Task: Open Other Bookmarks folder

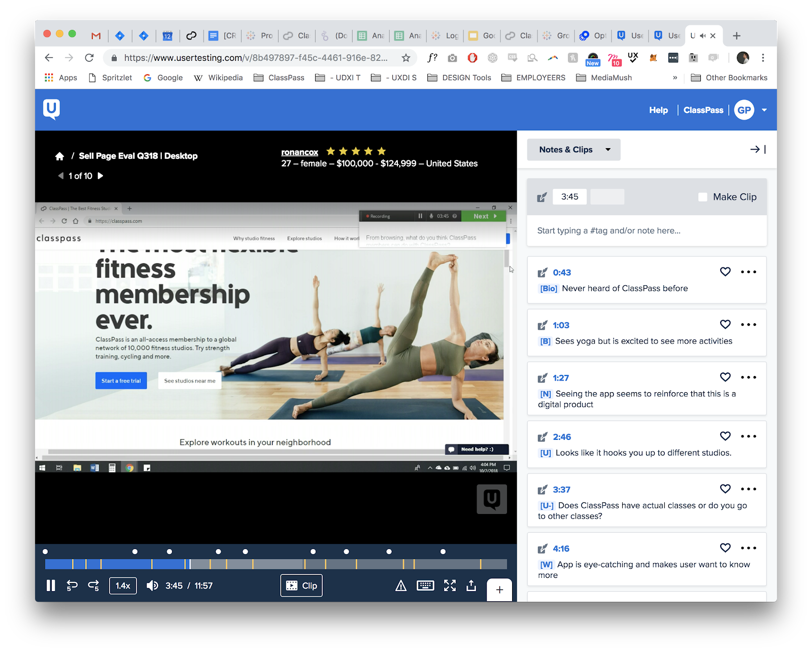Action: coord(729,78)
